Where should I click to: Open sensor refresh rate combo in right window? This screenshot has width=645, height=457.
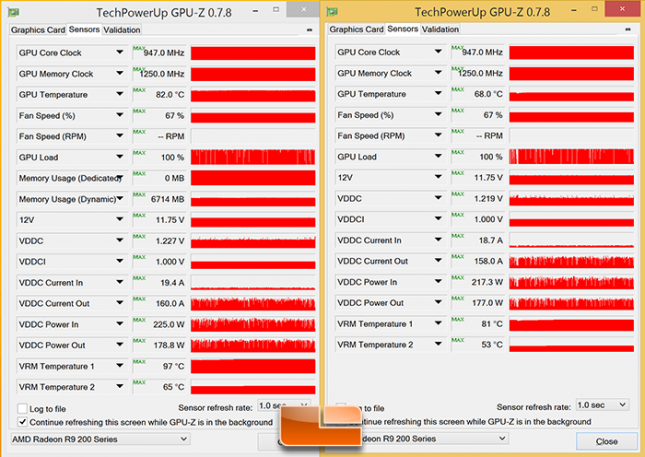point(602,405)
